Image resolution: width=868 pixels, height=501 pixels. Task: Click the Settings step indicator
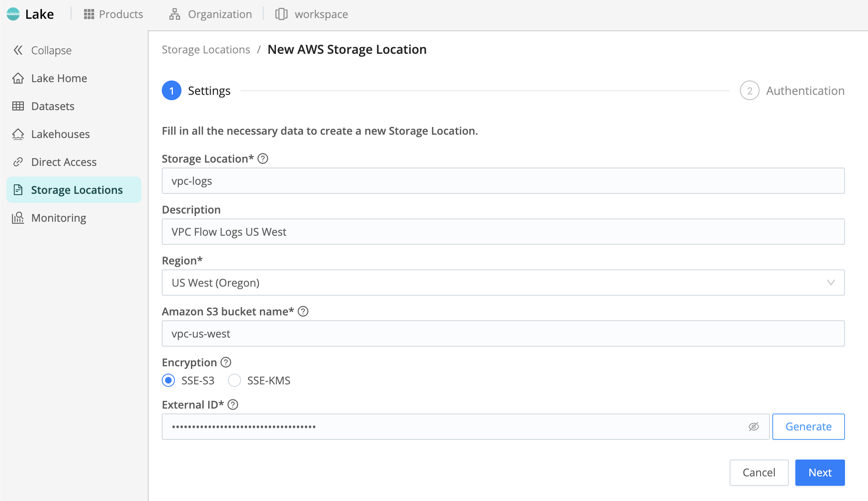tap(171, 90)
